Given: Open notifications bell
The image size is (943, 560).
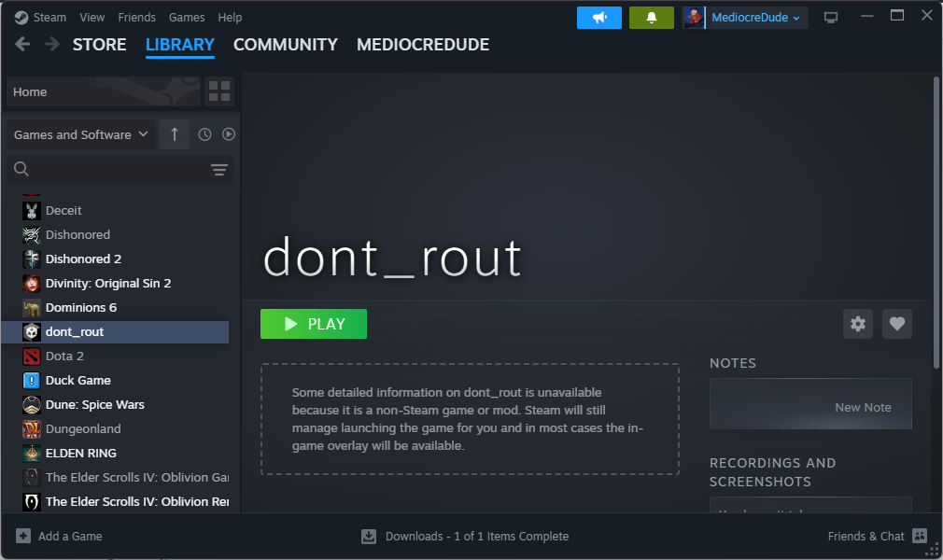Looking at the screenshot, I should coord(652,18).
